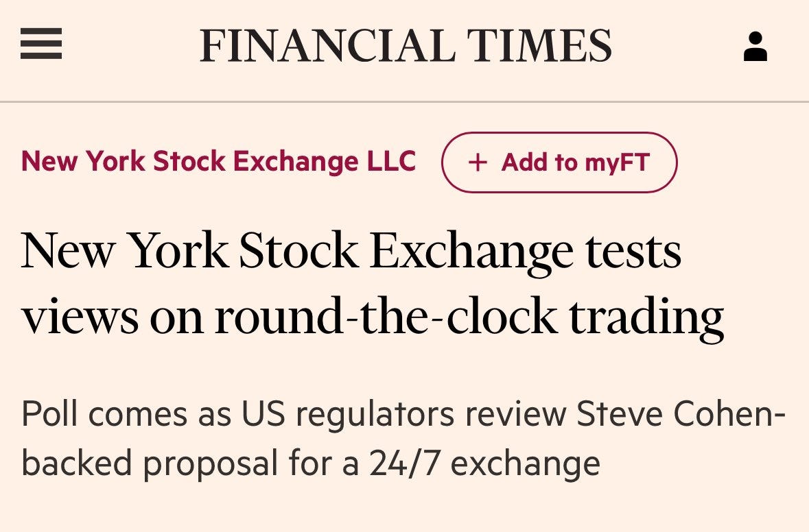Click the 'myFT' label inside the pill button

616,162
